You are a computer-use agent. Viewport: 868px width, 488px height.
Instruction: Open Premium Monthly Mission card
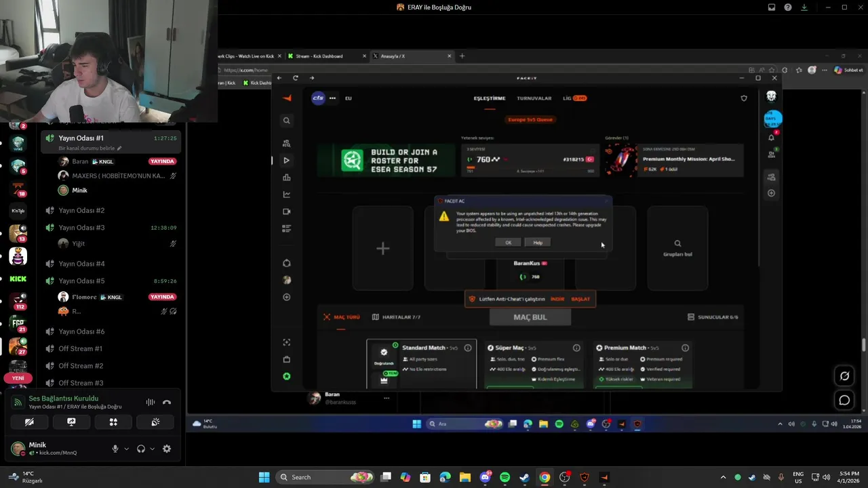[675, 161]
